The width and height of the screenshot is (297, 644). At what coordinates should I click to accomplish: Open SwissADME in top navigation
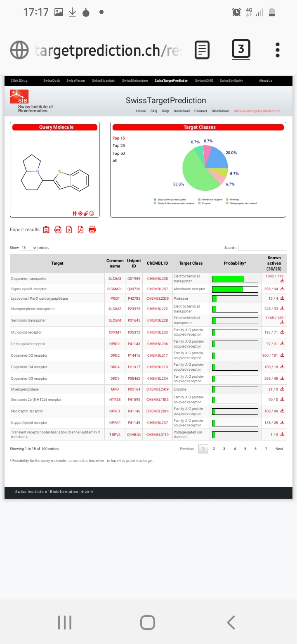pos(204,80)
